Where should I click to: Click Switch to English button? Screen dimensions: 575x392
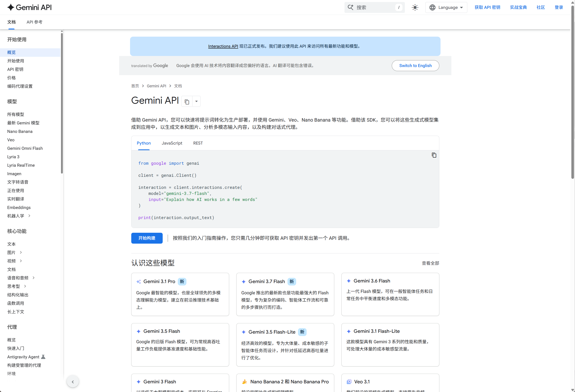coord(415,66)
